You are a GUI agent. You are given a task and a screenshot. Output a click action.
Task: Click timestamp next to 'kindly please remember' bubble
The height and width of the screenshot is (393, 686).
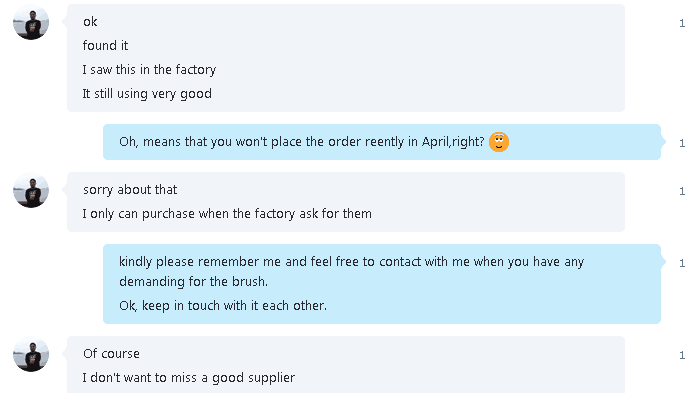pyautogui.click(x=682, y=263)
